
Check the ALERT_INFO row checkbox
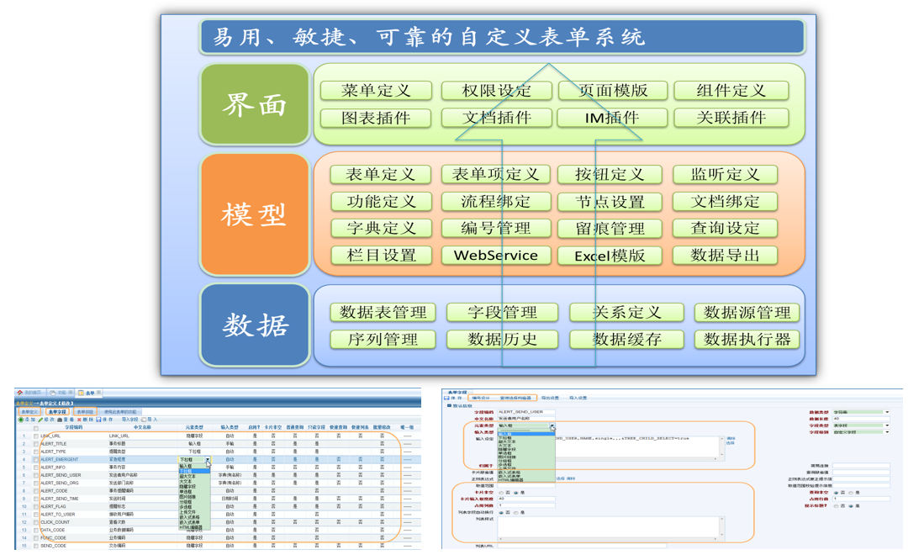(x=36, y=467)
